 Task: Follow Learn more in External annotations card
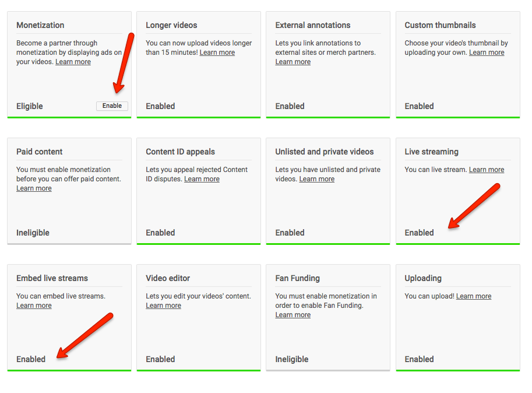pos(293,62)
